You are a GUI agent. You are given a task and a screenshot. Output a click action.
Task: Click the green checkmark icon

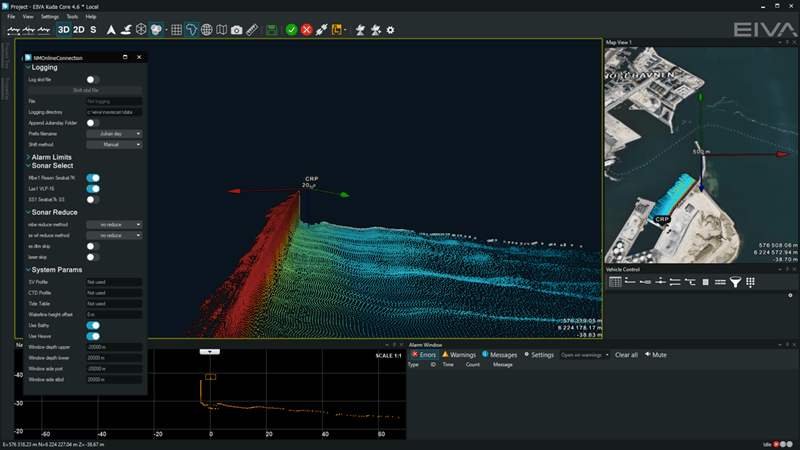point(291,30)
